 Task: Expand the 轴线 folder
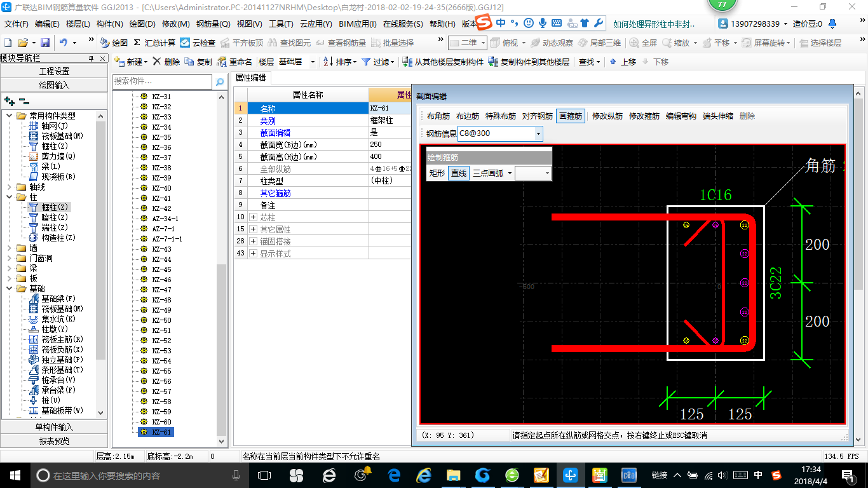(x=9, y=187)
